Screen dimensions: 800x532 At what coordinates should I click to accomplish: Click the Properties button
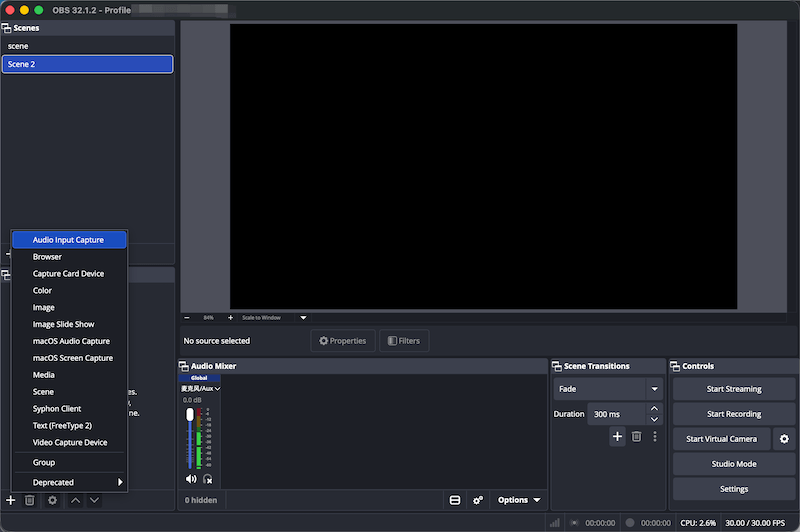pos(343,341)
